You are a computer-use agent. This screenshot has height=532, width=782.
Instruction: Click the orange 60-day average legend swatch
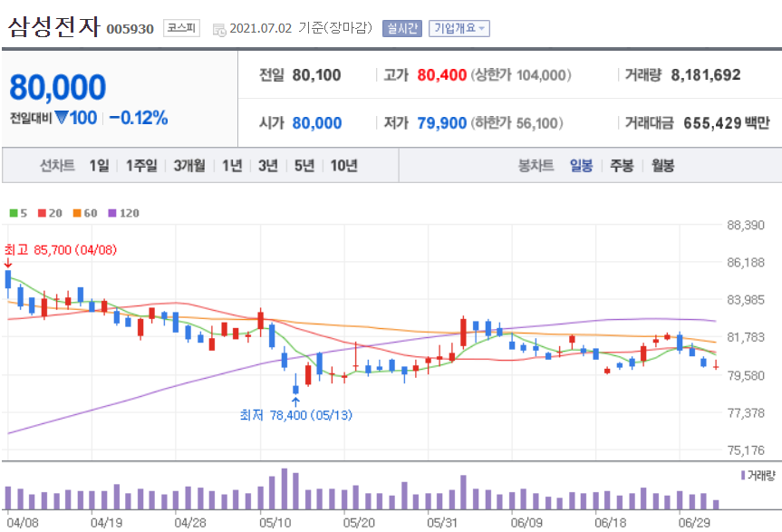[x=77, y=213]
